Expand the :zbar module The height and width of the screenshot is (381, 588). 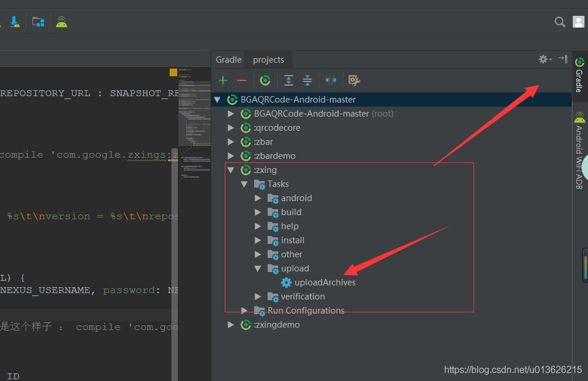(x=231, y=142)
